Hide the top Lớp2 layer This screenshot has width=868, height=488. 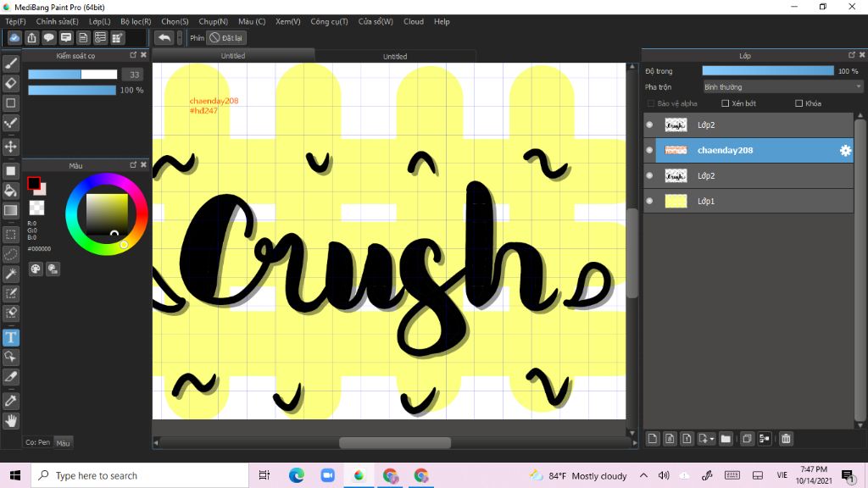[x=650, y=125]
